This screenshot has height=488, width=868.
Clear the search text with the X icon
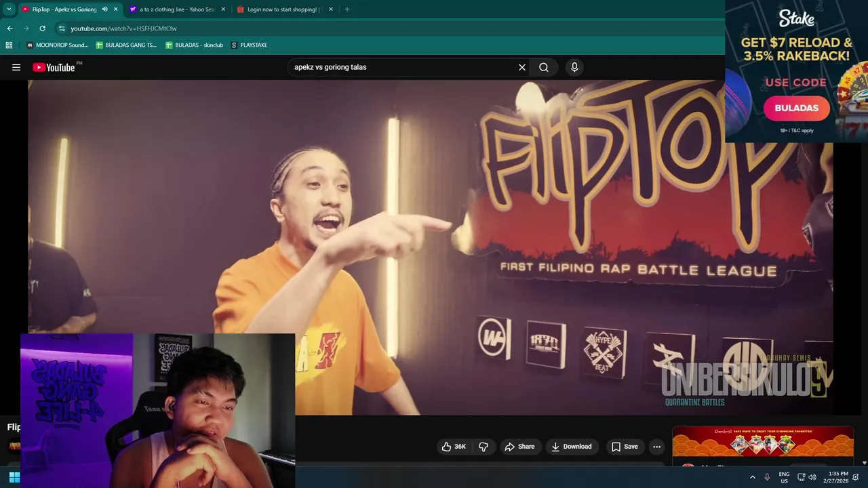pos(522,67)
